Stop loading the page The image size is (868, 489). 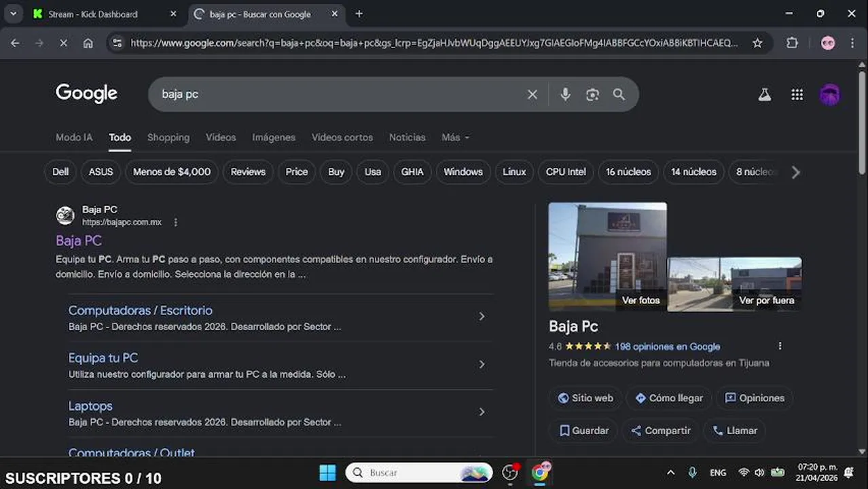coord(63,43)
